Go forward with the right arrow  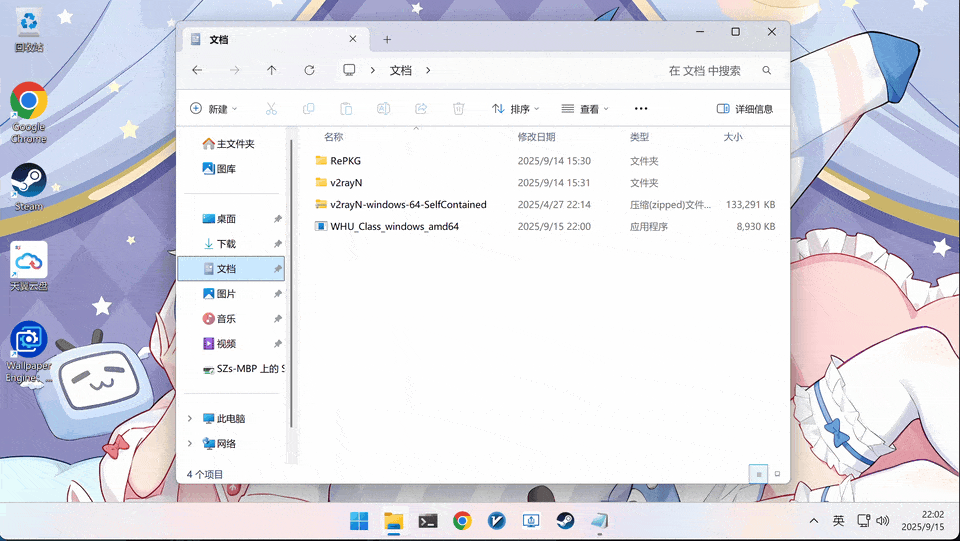(x=234, y=70)
